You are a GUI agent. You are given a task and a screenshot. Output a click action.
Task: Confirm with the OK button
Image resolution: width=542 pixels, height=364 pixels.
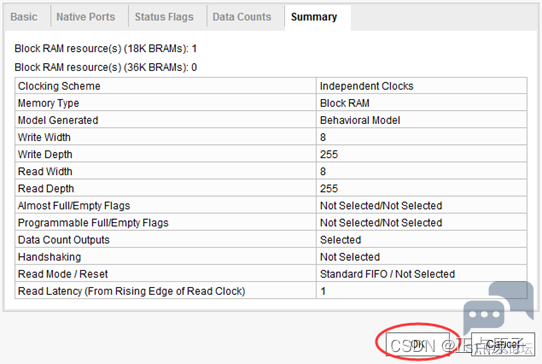[x=418, y=344]
